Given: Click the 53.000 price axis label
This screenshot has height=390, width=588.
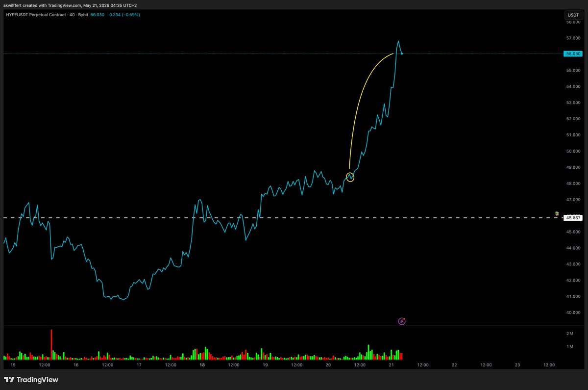Looking at the screenshot, I should [573, 103].
